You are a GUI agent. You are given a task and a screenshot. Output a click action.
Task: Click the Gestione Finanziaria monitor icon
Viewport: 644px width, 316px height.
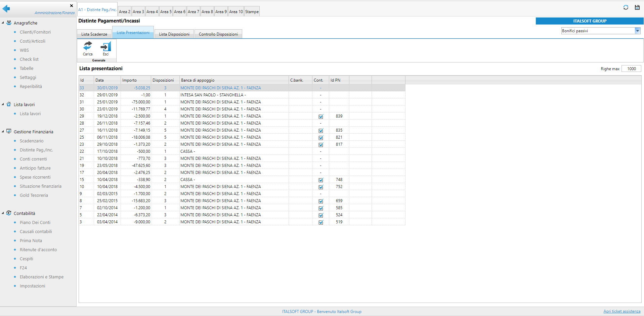(x=9, y=132)
